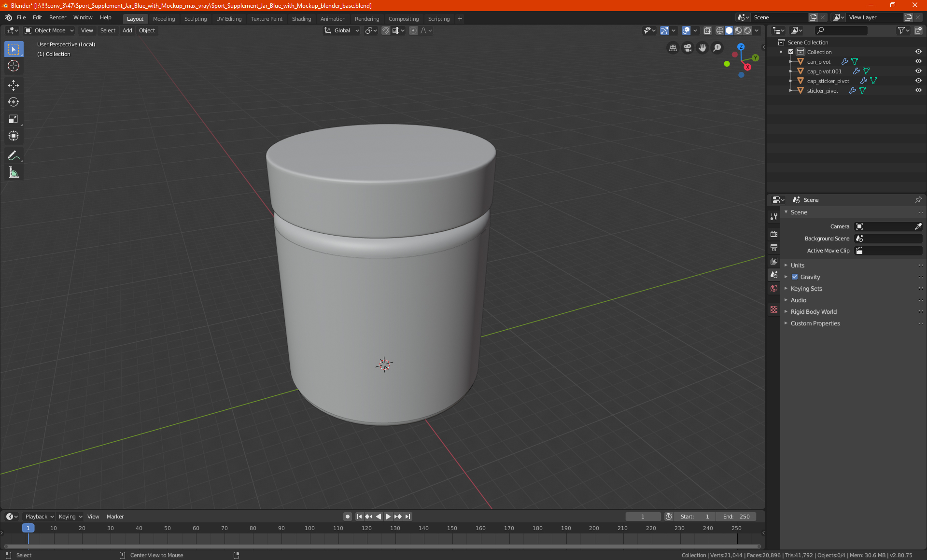Image resolution: width=927 pixels, height=560 pixels.
Task: Hide the can_pivot object in outliner
Action: tap(918, 61)
